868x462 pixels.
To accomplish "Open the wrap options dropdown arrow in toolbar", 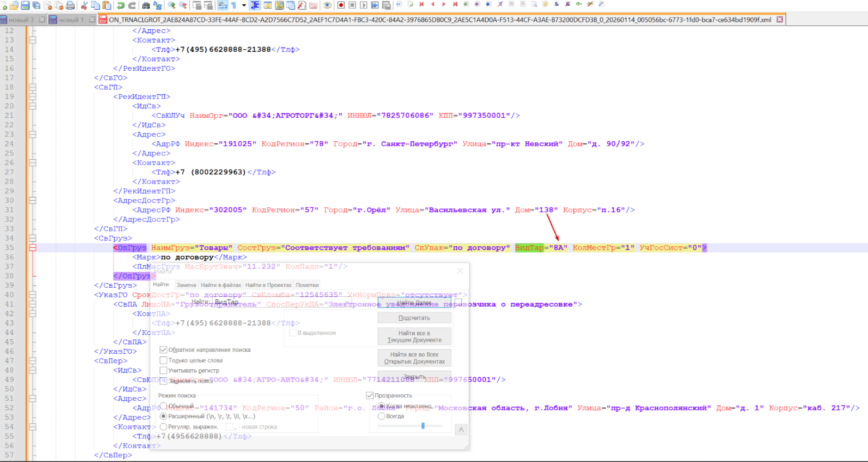I will click(244, 6).
